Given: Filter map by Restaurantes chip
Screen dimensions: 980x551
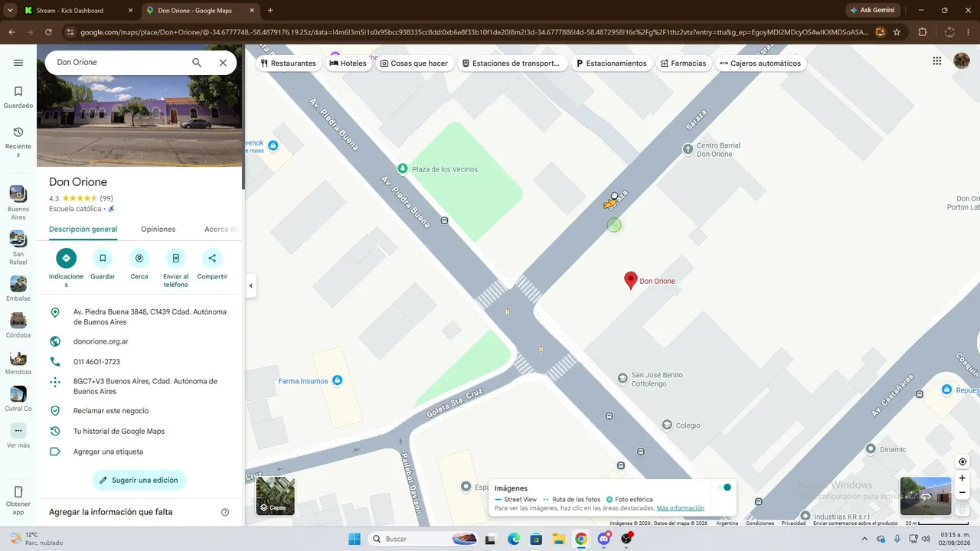Looking at the screenshot, I should 289,64.
